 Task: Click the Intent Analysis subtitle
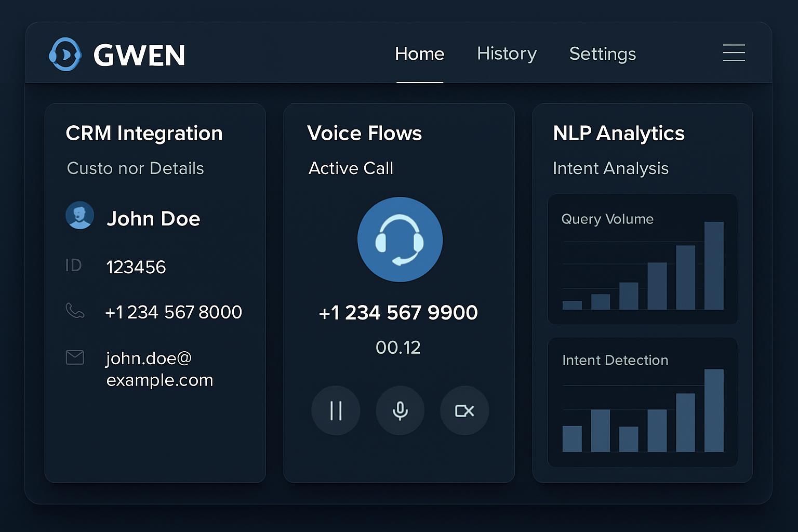click(610, 169)
